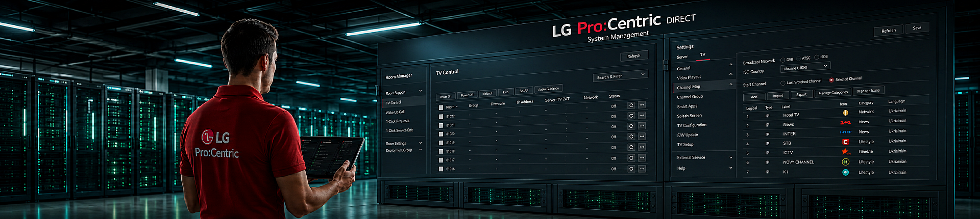Check the box for room 81021
980x219 pixels.
(x=441, y=125)
